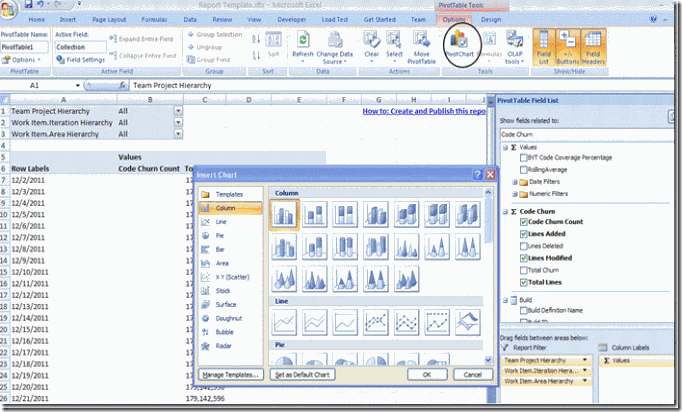Toggle BVT Code Coverage Percentage checkbox
The image size is (682, 412).
(524, 158)
